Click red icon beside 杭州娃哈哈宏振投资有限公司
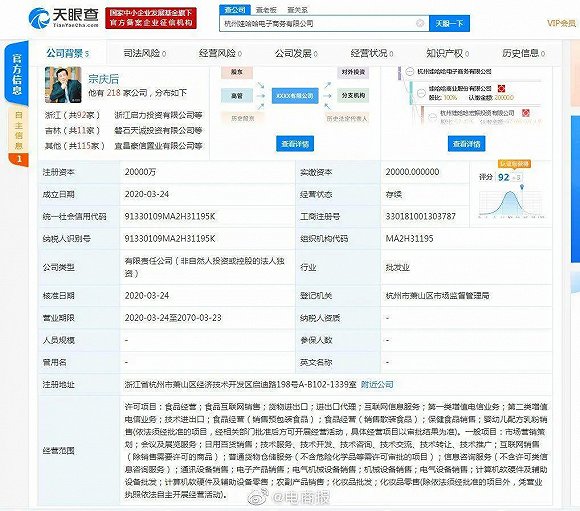The height and width of the screenshot is (511, 580). pyautogui.click(x=525, y=113)
